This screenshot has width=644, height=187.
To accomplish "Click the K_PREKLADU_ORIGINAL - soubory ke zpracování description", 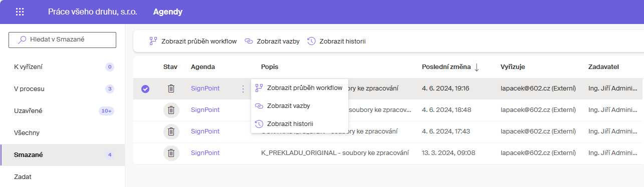I will [x=335, y=153].
